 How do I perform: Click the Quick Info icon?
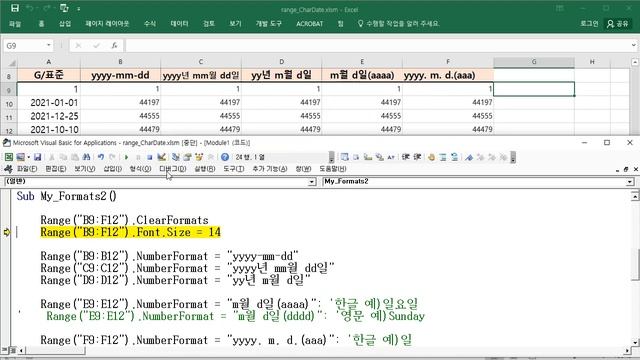368,157
